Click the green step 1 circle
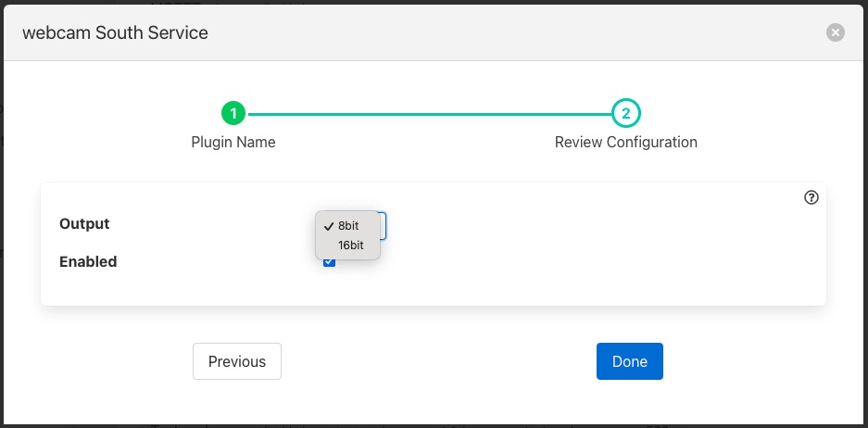Viewport: 868px width, 428px height. click(233, 114)
